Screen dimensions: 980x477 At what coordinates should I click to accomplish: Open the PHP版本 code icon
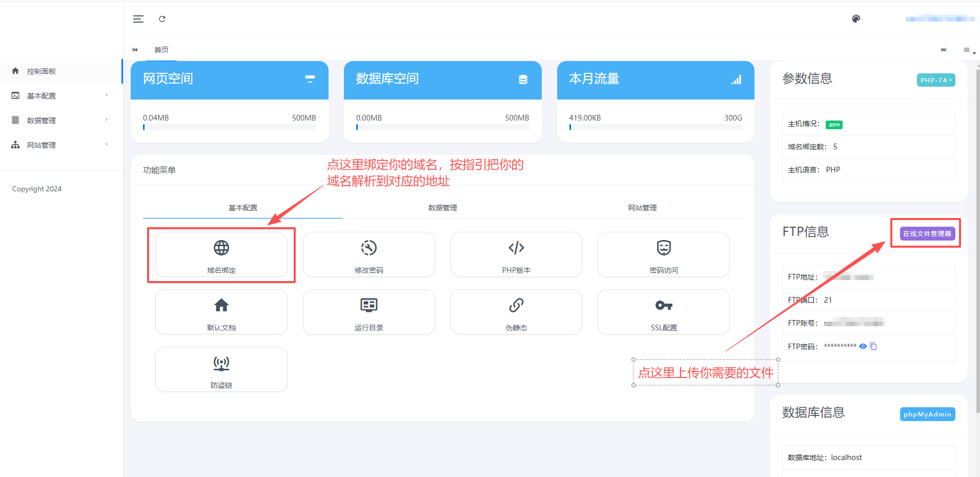516,248
